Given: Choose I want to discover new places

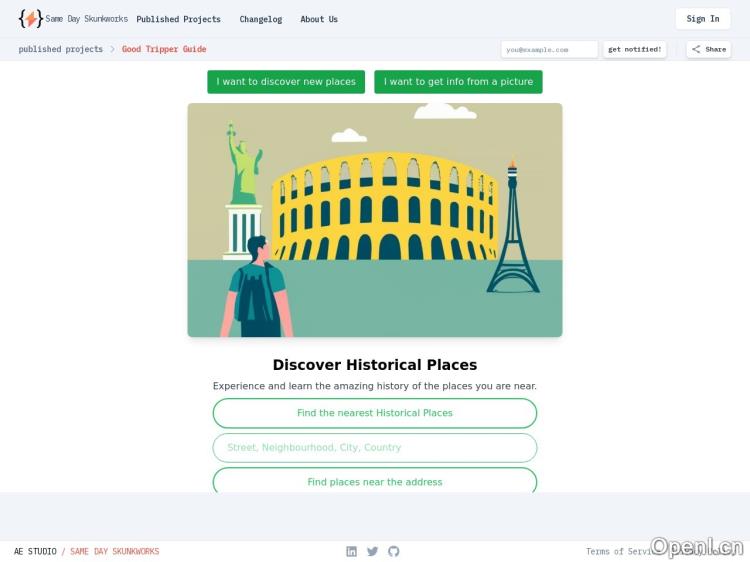Looking at the screenshot, I should pos(286,82).
